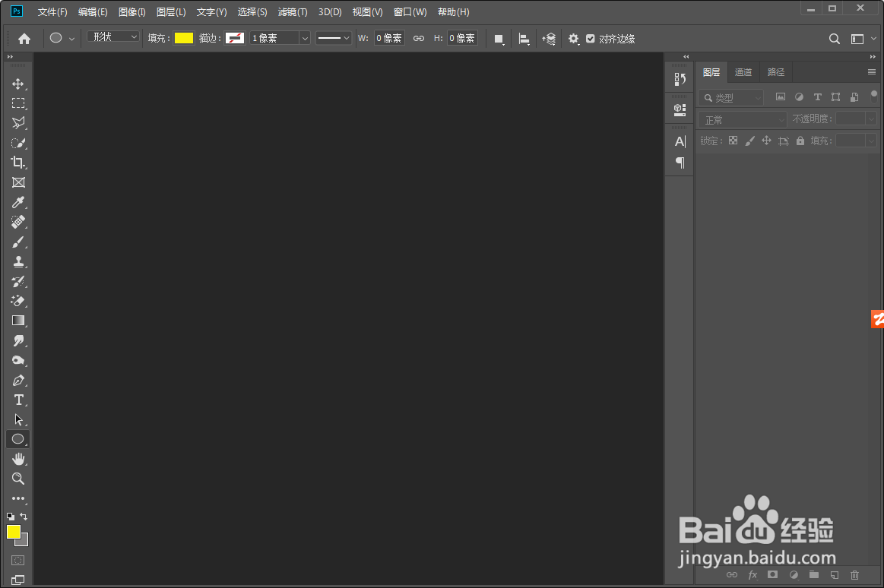884x588 pixels.
Task: Select the Horizontal Type tool
Action: coord(18,400)
